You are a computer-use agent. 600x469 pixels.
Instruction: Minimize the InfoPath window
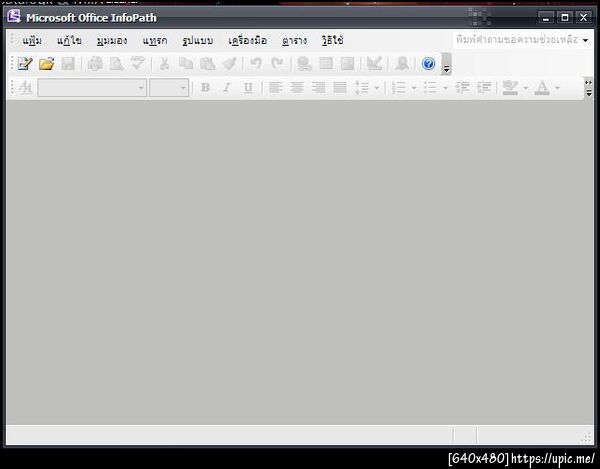click(x=546, y=17)
